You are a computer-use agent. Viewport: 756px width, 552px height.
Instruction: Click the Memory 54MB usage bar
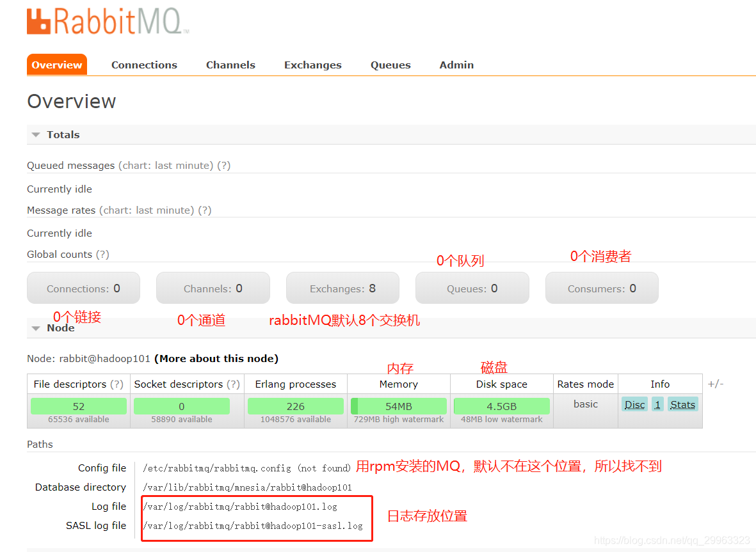[399, 406]
